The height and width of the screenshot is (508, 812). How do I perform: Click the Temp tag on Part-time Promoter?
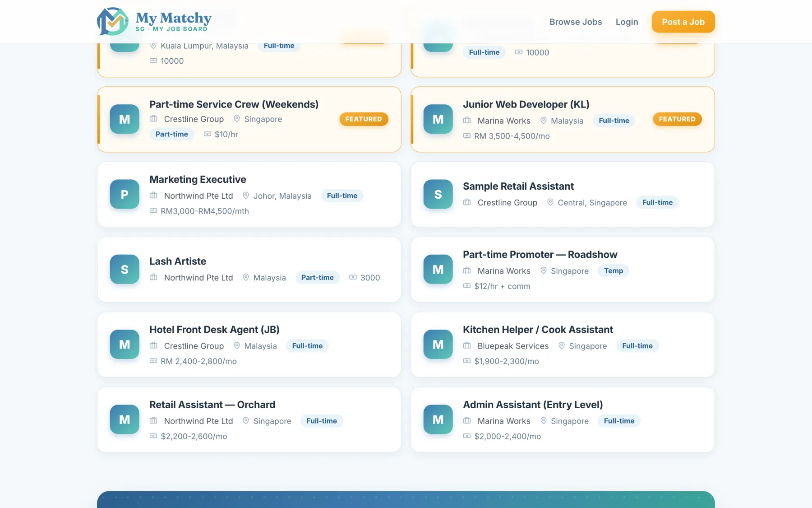614,270
